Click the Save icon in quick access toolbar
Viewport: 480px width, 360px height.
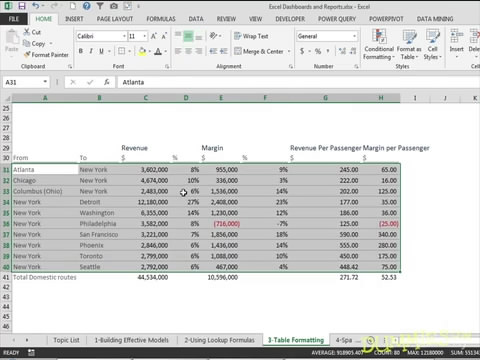(22, 6)
